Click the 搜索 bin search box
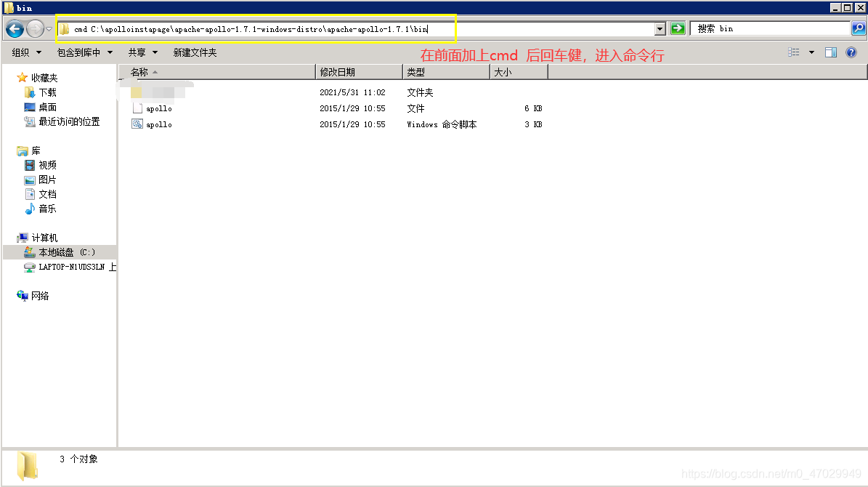 770,28
